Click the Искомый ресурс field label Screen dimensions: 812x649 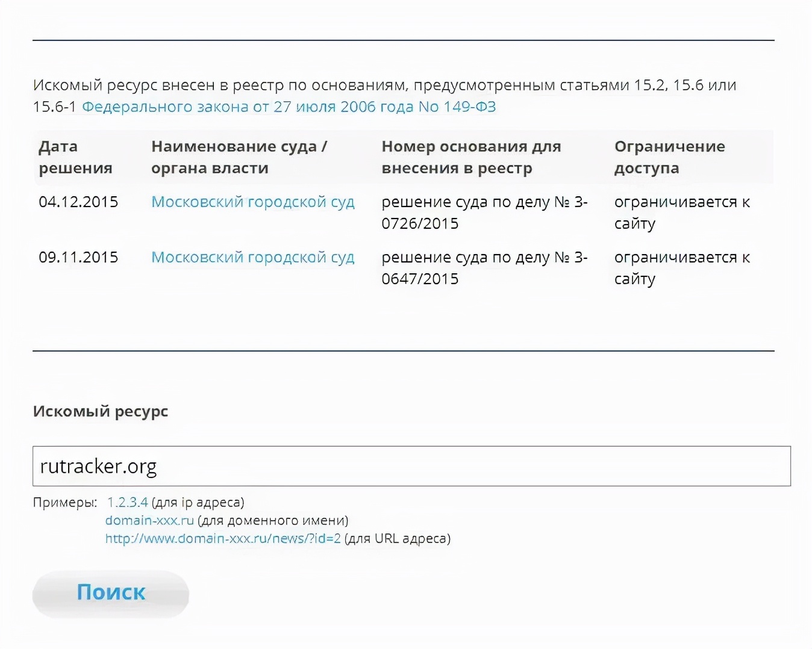tap(101, 412)
